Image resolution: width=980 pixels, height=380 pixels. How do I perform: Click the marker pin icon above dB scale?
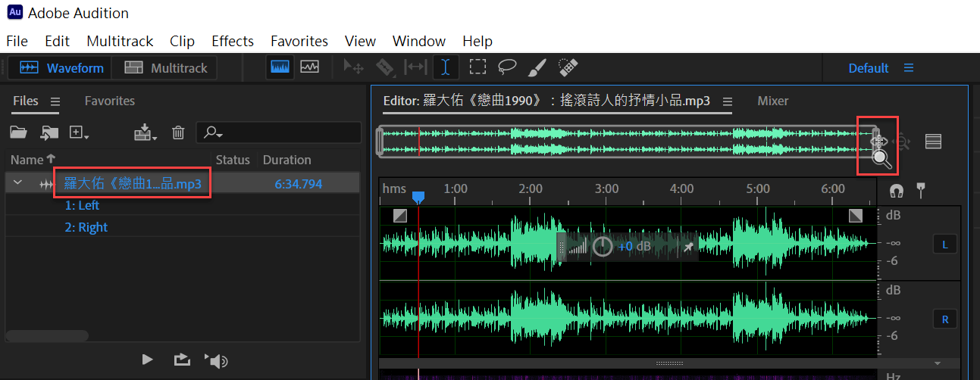click(x=922, y=189)
